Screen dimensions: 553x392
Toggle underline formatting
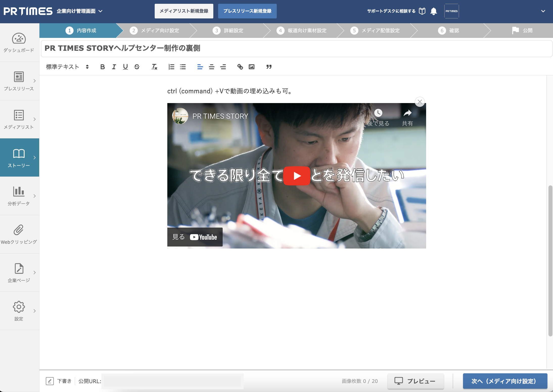pos(125,67)
